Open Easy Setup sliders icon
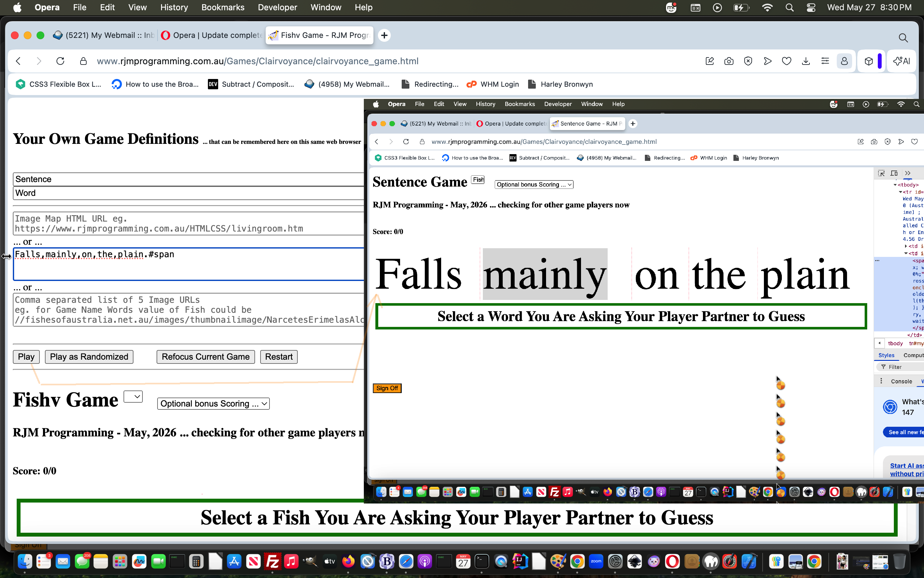The height and width of the screenshot is (578, 924). coord(825,61)
